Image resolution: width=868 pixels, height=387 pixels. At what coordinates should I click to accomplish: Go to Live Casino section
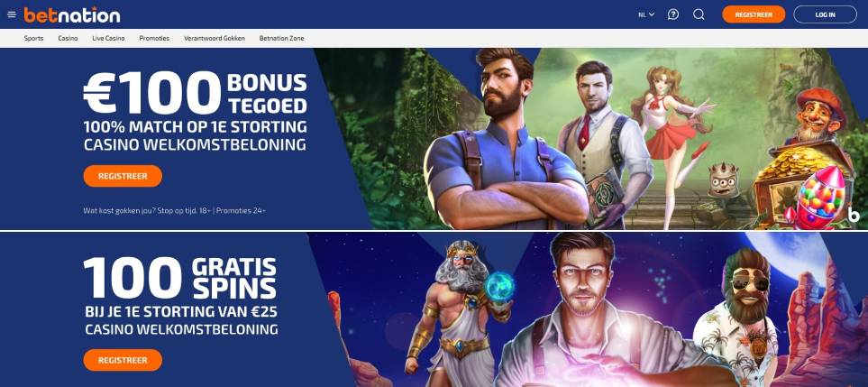tap(108, 38)
